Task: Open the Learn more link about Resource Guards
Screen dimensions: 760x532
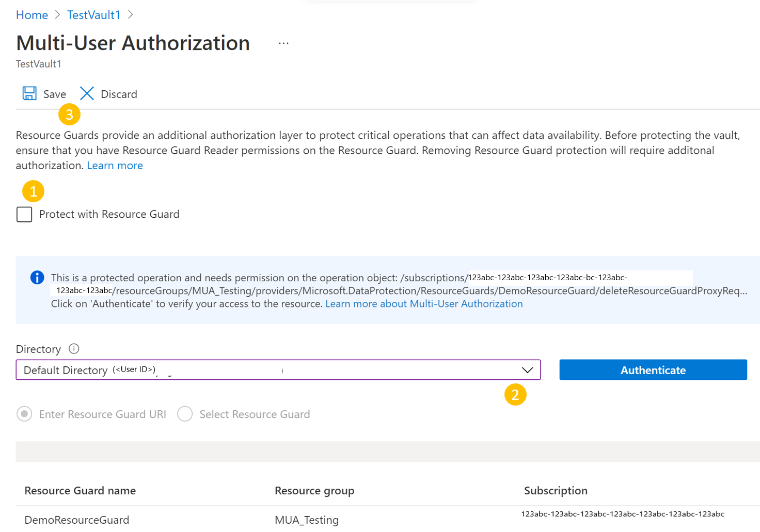Action: 115,165
